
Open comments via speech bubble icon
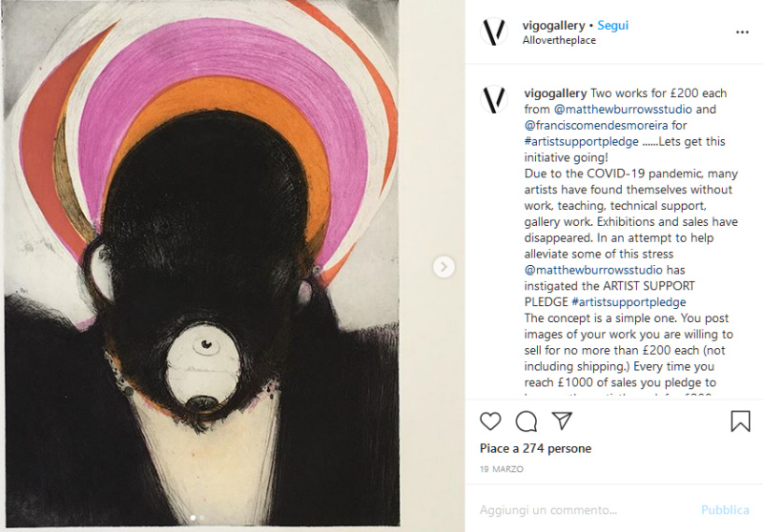click(526, 421)
